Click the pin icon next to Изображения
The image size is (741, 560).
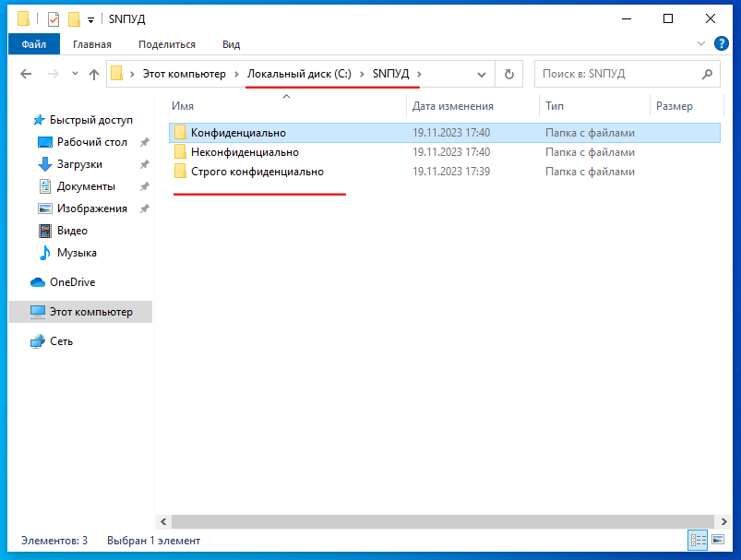pyautogui.click(x=145, y=209)
